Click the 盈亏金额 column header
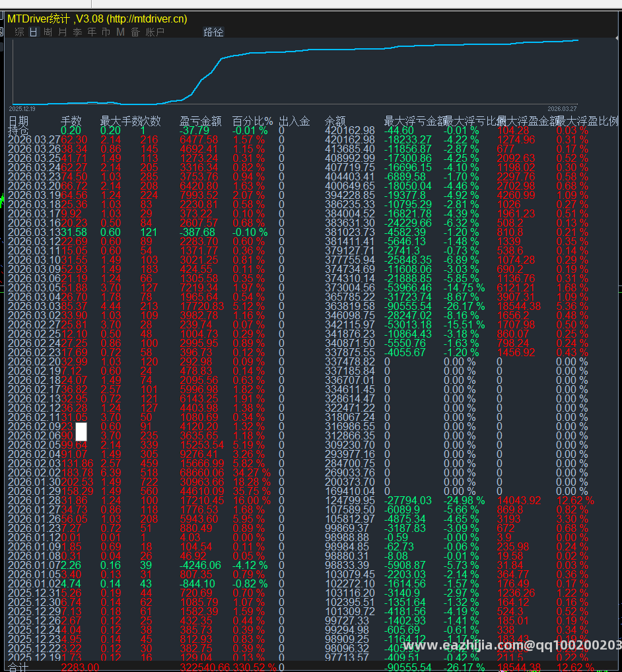Screen dimensions: 622x672 coord(201,122)
